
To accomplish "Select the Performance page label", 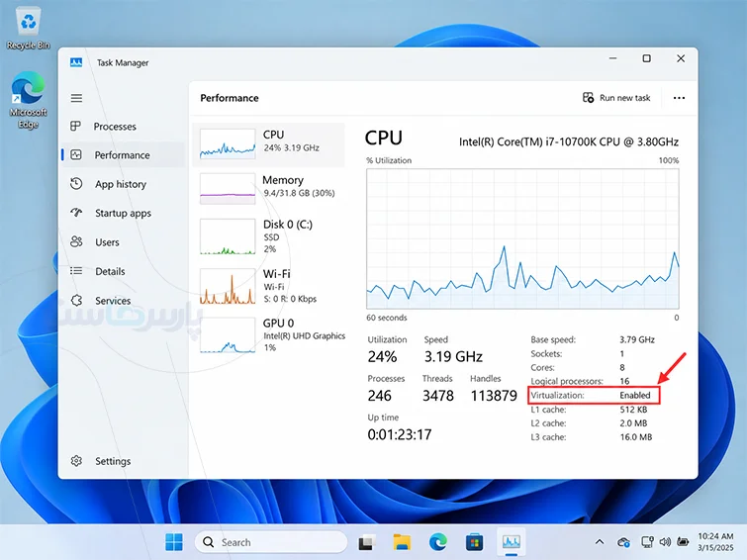I will click(122, 155).
